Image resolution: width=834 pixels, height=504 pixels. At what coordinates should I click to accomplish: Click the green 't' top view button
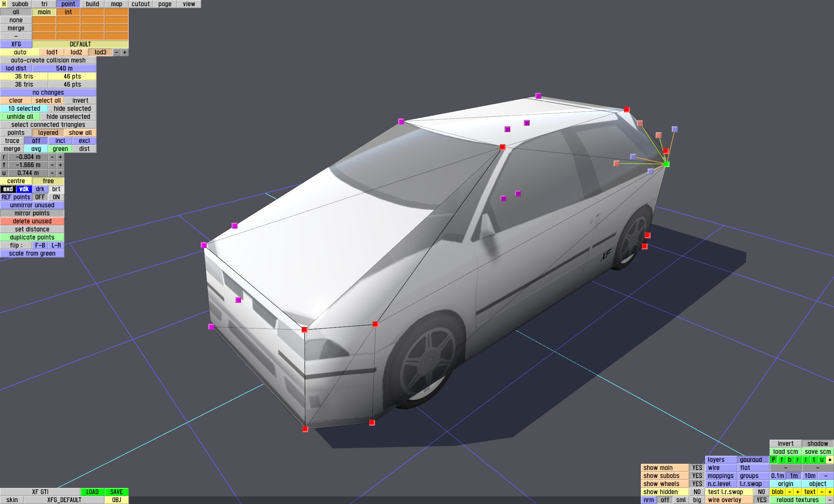pos(814,460)
